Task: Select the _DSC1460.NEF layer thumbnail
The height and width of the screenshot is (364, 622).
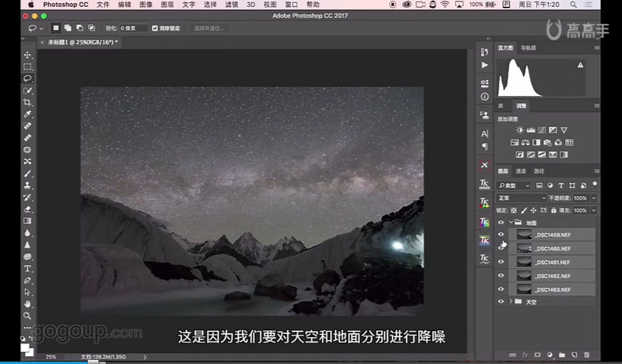Action: point(524,248)
